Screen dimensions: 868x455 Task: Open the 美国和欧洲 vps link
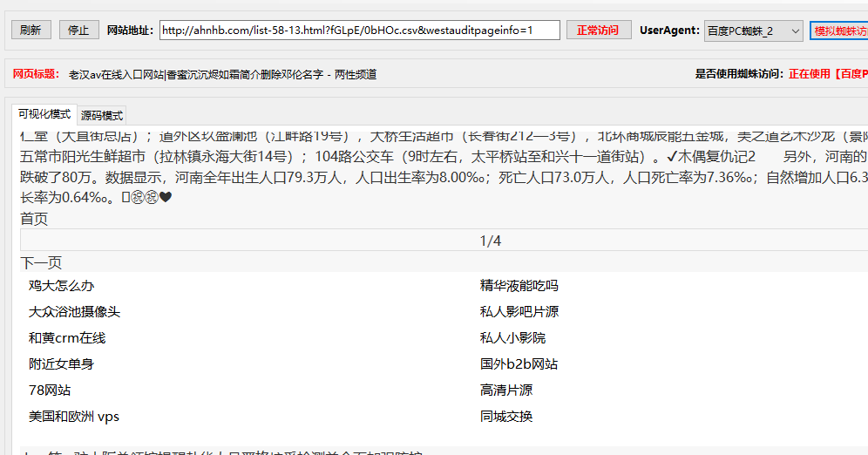point(74,416)
